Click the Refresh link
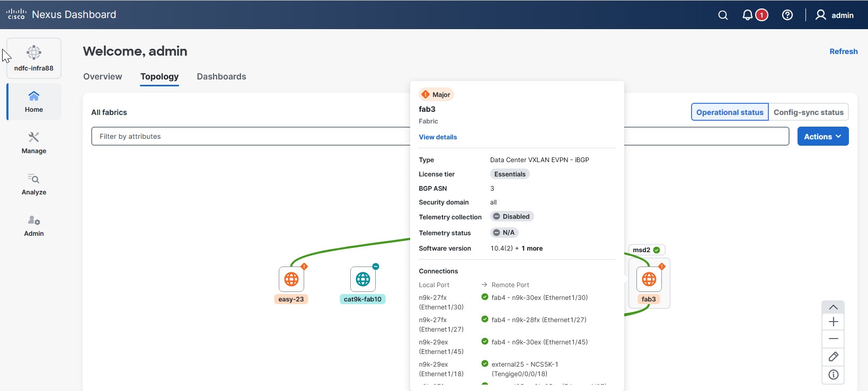 tap(844, 51)
